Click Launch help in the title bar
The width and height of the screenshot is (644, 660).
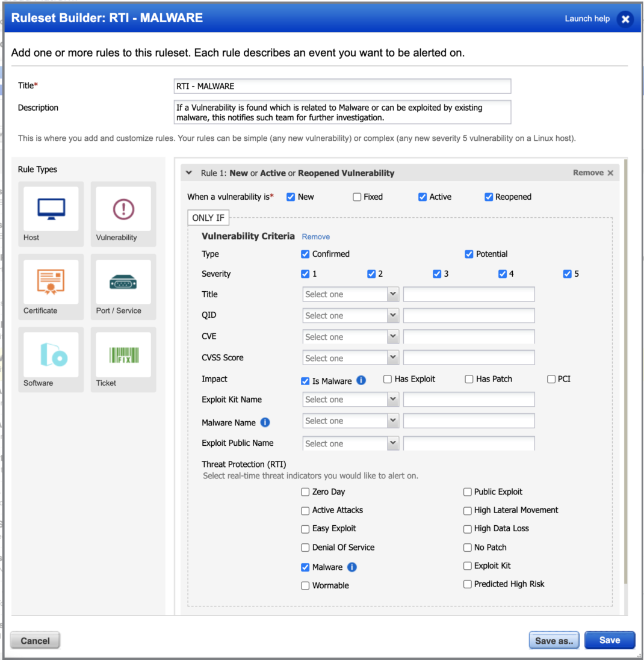tap(587, 19)
